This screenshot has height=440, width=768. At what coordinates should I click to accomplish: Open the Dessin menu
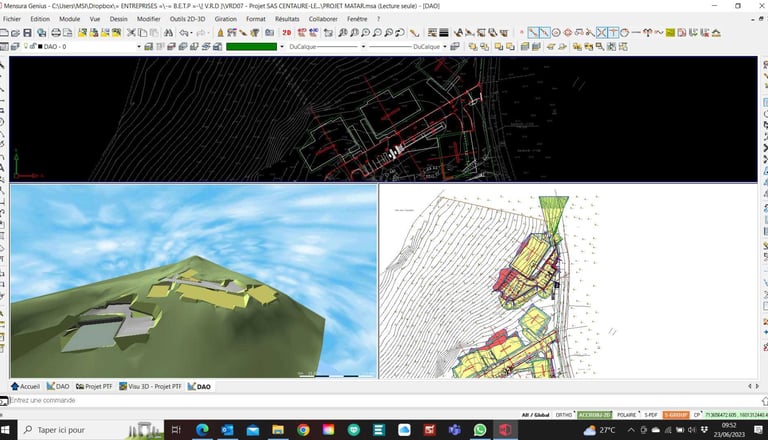[119, 19]
